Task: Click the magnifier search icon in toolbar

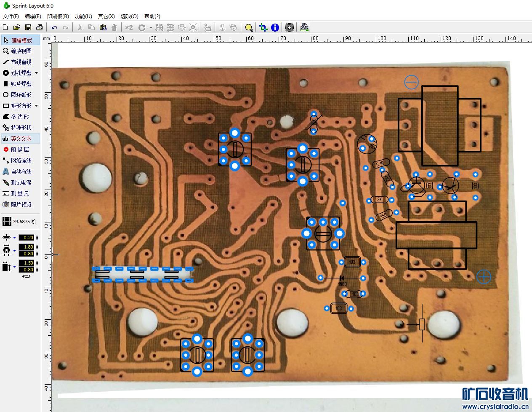Action: tap(249, 27)
